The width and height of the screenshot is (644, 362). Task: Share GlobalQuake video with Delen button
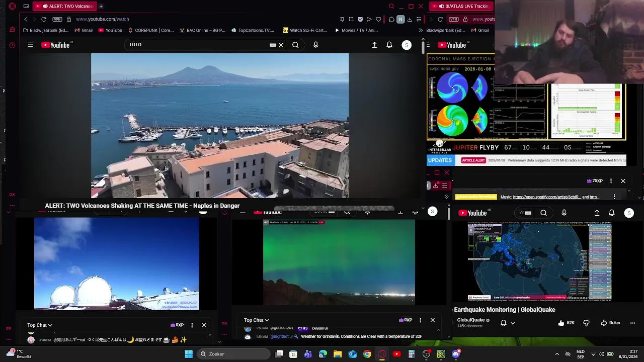(610, 323)
